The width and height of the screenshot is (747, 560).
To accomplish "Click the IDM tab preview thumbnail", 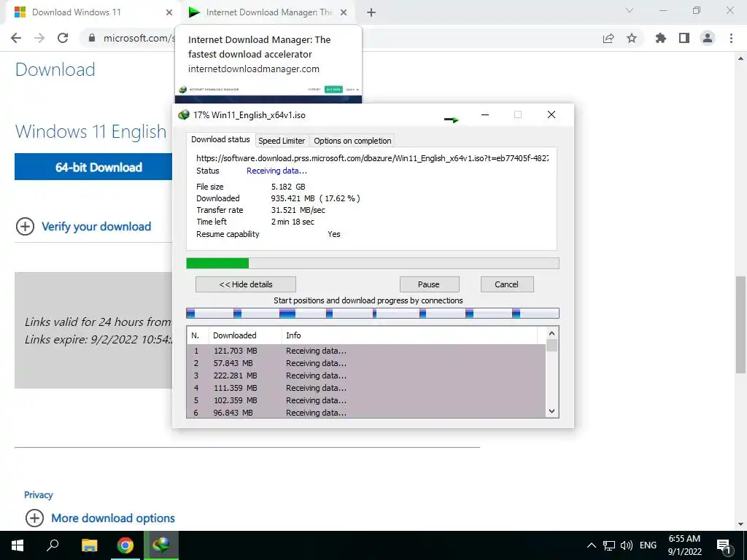I will point(268,94).
